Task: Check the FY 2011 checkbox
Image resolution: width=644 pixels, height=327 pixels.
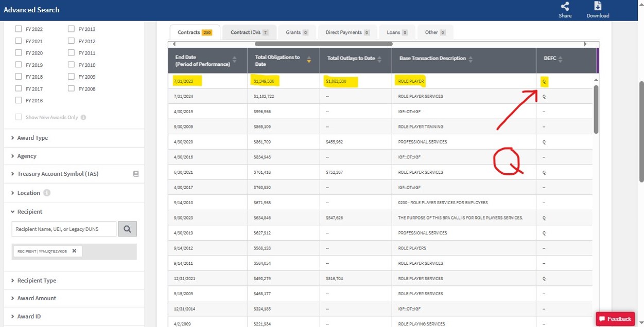Action: pos(71,53)
